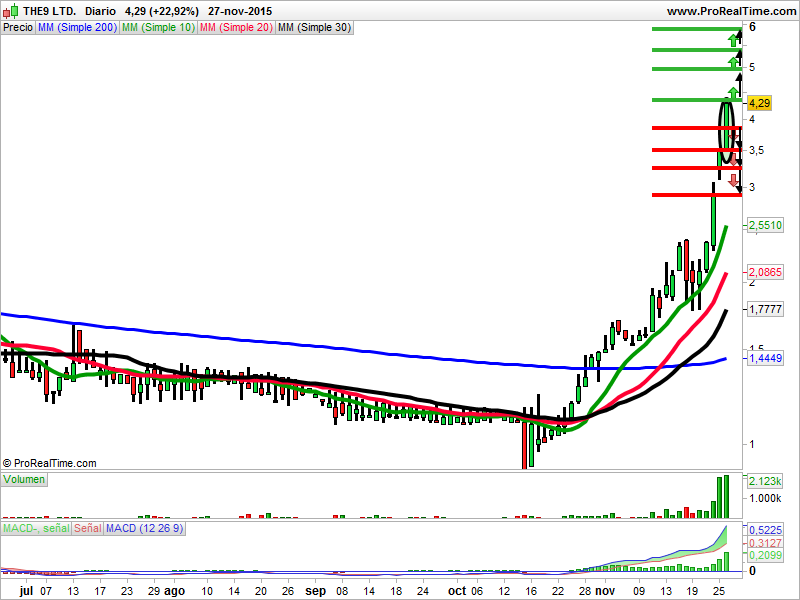Click the 3,5 price axis label

(757, 150)
